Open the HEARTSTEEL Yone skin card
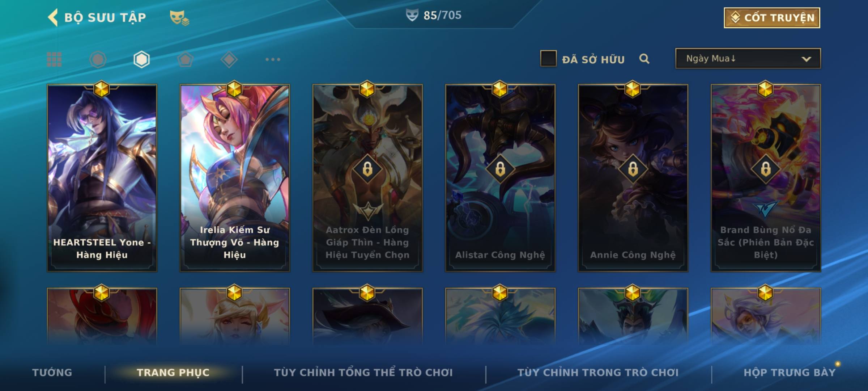 click(x=102, y=178)
